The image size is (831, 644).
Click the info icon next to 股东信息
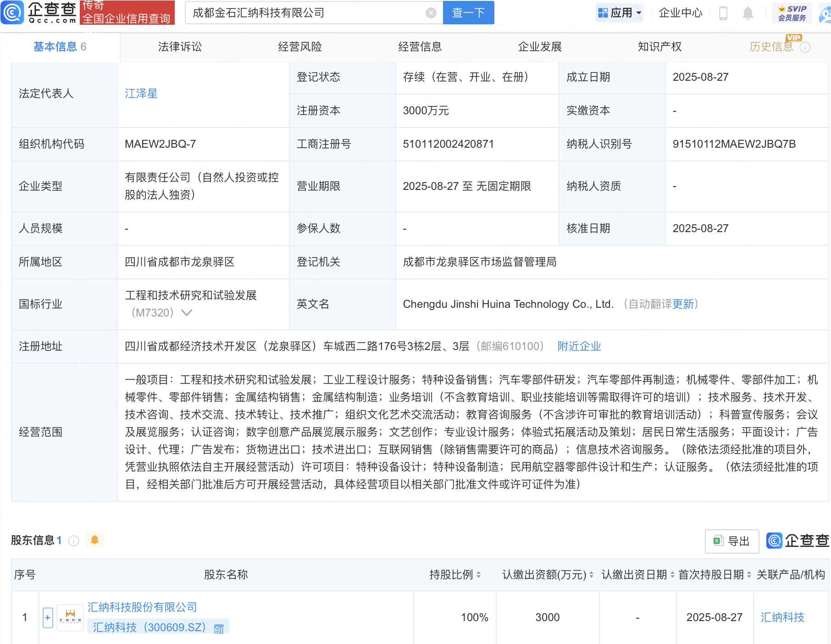coord(73,541)
